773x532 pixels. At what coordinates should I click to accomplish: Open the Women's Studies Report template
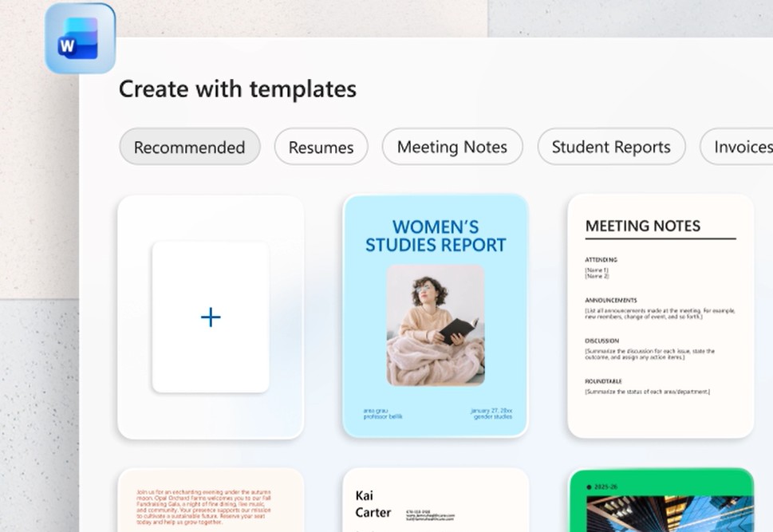[x=436, y=316]
